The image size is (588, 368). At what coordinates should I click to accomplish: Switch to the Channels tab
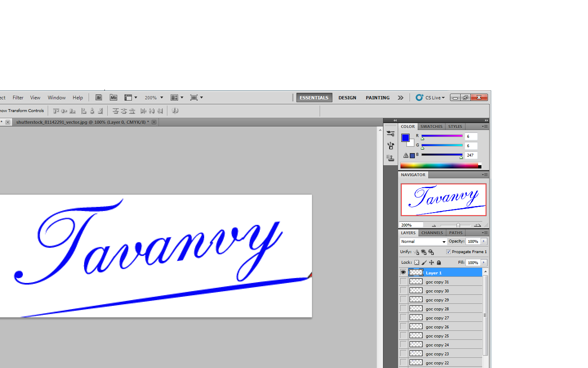432,233
